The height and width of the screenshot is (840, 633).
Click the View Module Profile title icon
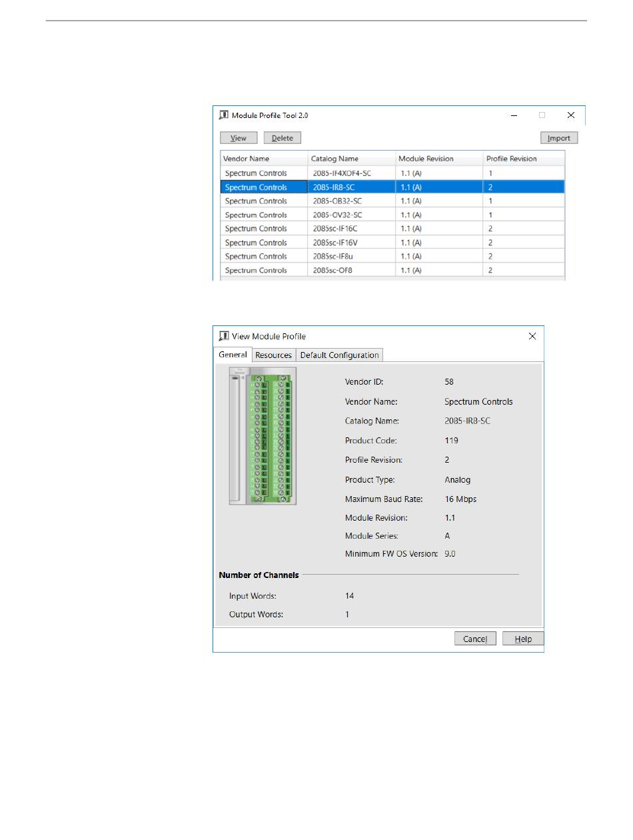(x=224, y=336)
